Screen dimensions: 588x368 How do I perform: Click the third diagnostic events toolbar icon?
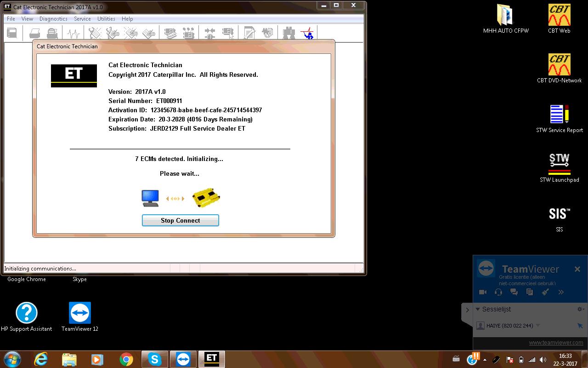(130, 33)
